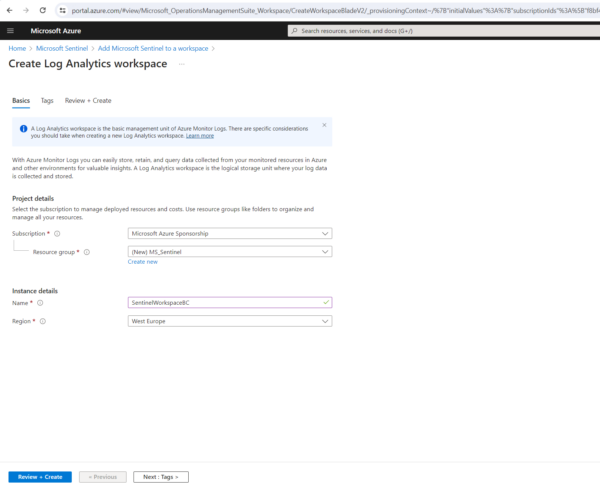Click the portal.azure.com address bar URL
Viewport: 600px width, 487px height.
[335, 10]
